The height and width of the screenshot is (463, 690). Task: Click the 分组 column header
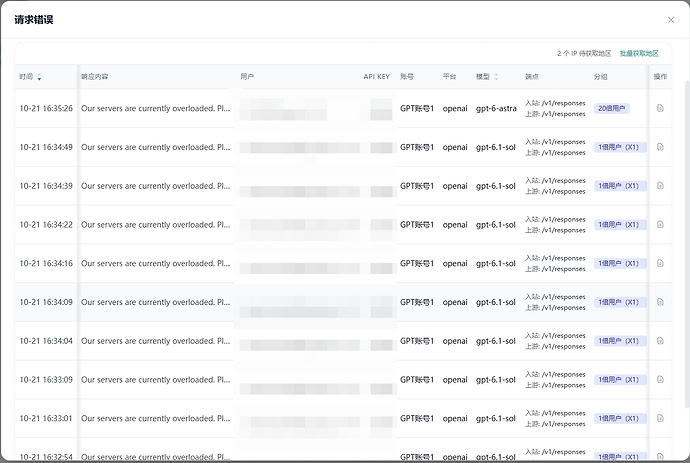click(601, 77)
